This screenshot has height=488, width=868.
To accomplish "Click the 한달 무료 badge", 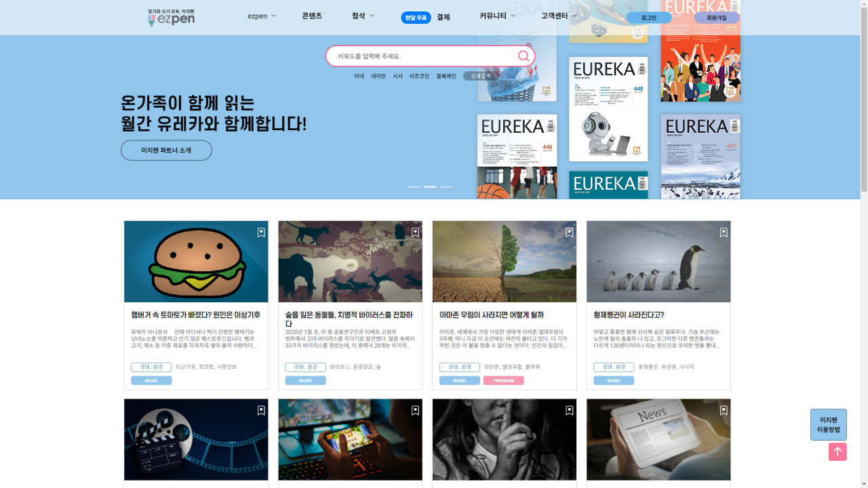I will tap(416, 18).
